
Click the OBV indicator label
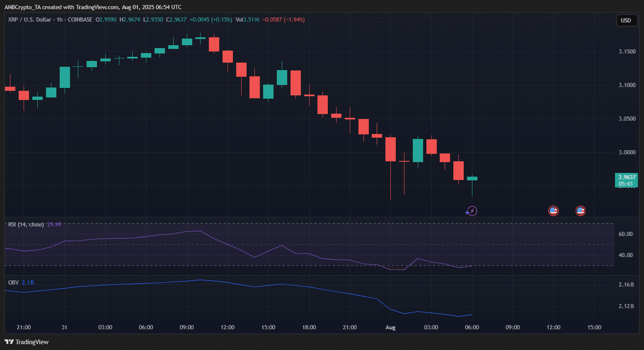click(x=13, y=282)
